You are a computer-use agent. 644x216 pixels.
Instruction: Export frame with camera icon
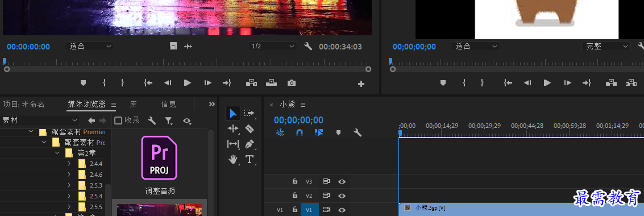[291, 83]
